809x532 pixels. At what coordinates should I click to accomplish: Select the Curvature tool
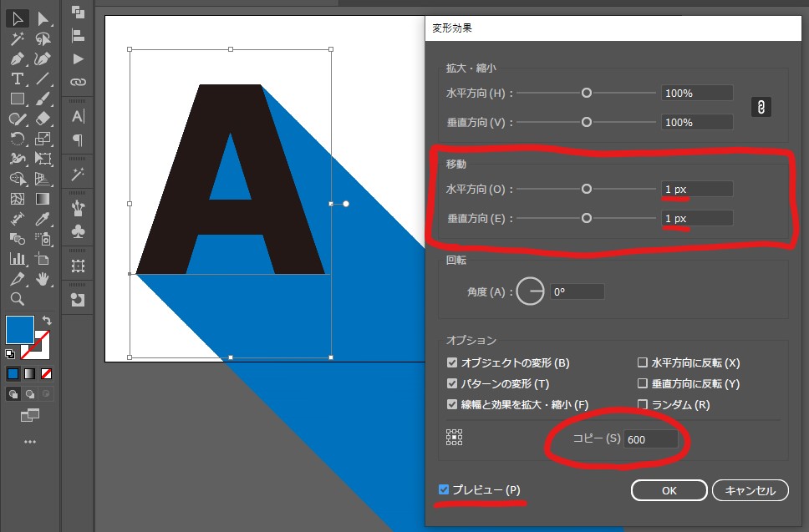coord(43,58)
